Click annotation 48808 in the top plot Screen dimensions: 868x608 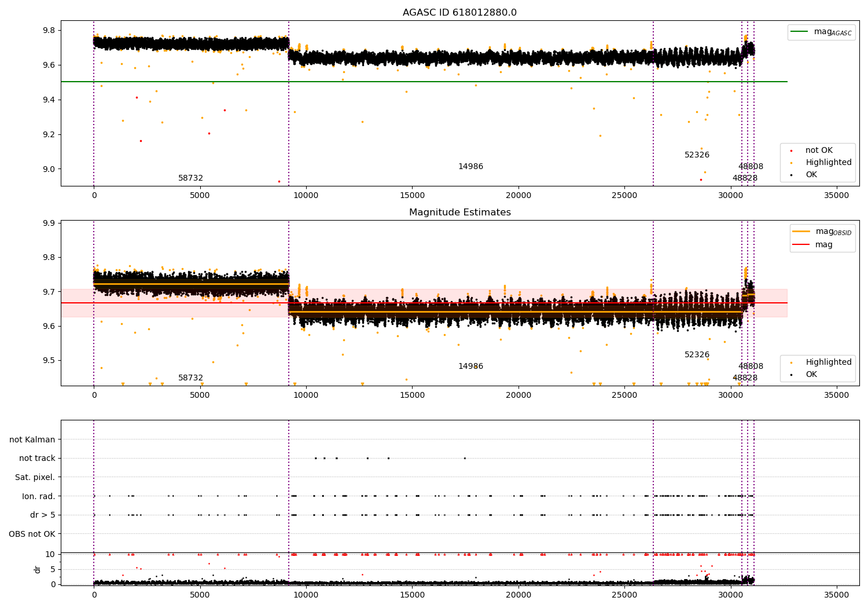pyautogui.click(x=751, y=167)
